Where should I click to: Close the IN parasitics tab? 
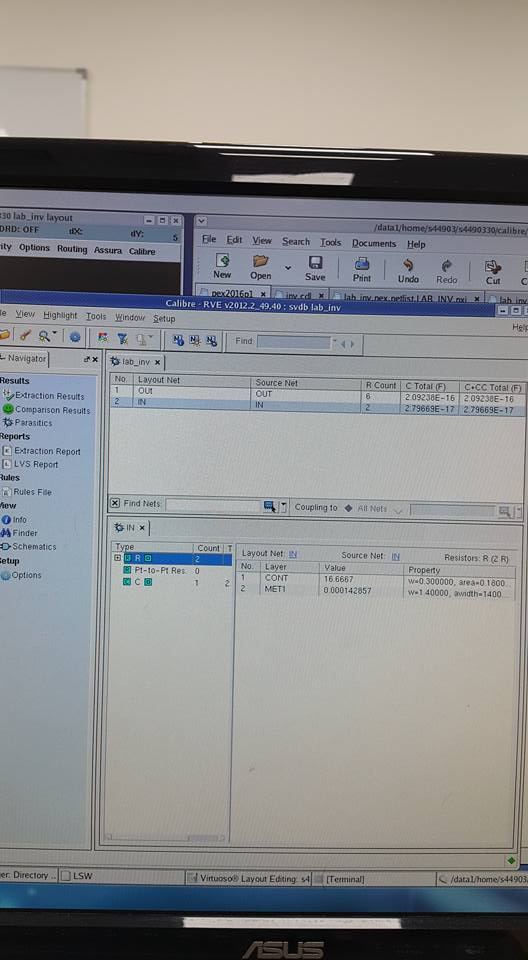(x=141, y=527)
